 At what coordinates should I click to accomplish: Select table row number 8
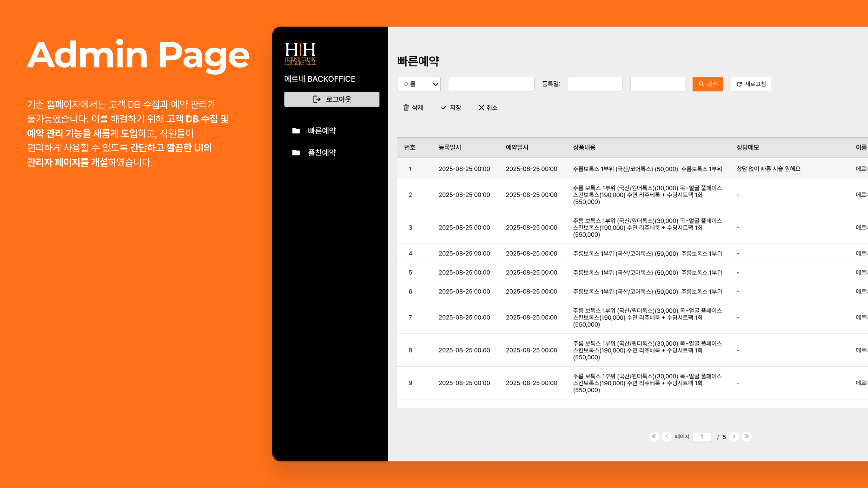[x=633, y=350]
